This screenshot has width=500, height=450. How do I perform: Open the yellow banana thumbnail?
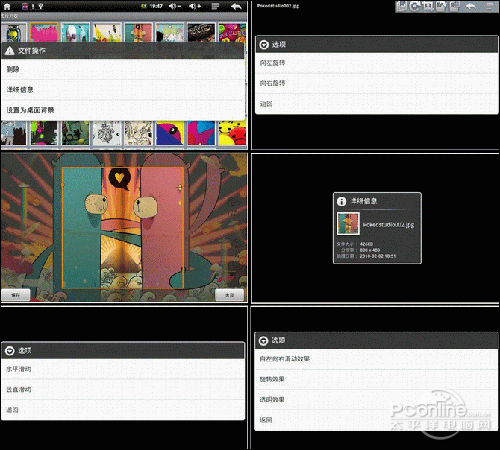click(107, 32)
